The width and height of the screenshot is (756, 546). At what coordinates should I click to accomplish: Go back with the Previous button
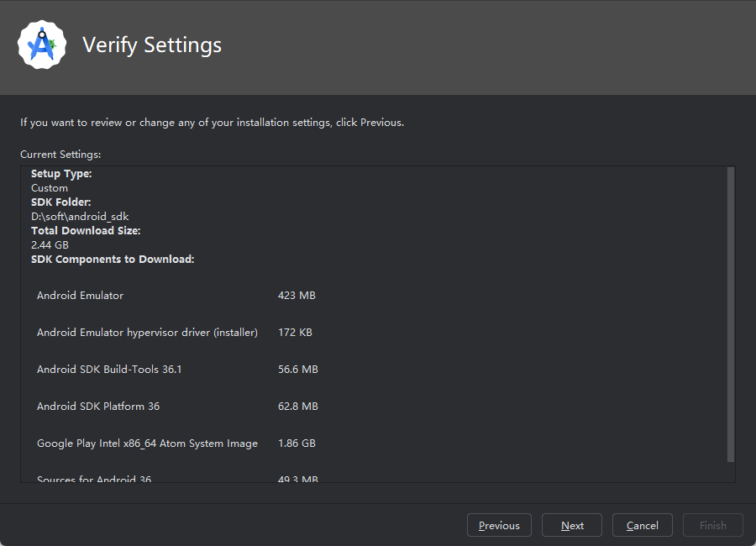tap(499, 525)
